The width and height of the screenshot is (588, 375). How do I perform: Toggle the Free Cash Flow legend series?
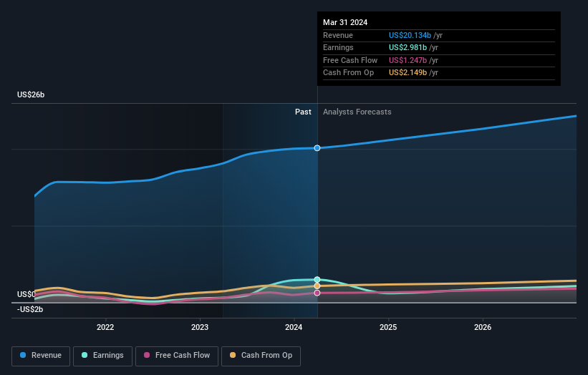point(177,356)
